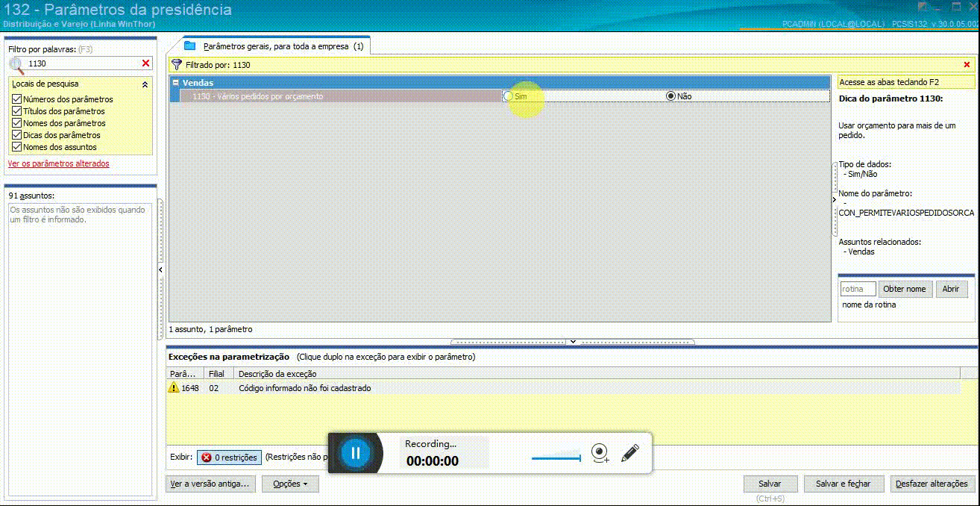Screen dimensions: 980x506
Task: Click the rotina input field
Action: pos(858,289)
